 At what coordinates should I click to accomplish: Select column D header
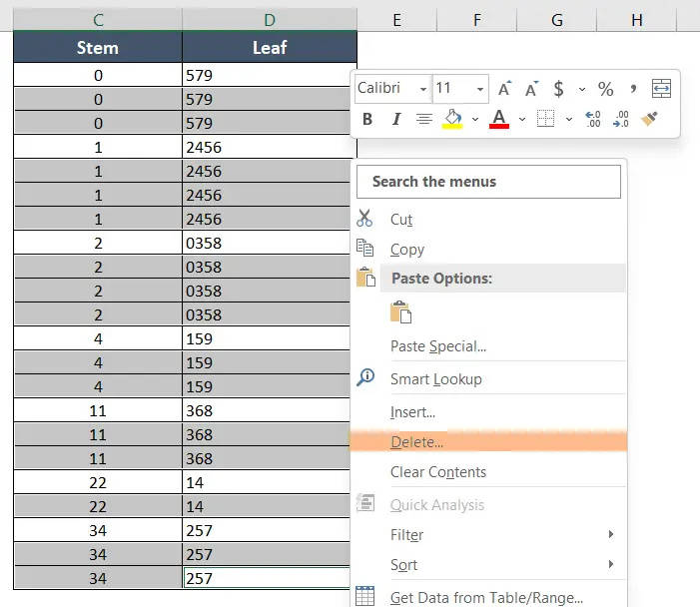[270, 20]
